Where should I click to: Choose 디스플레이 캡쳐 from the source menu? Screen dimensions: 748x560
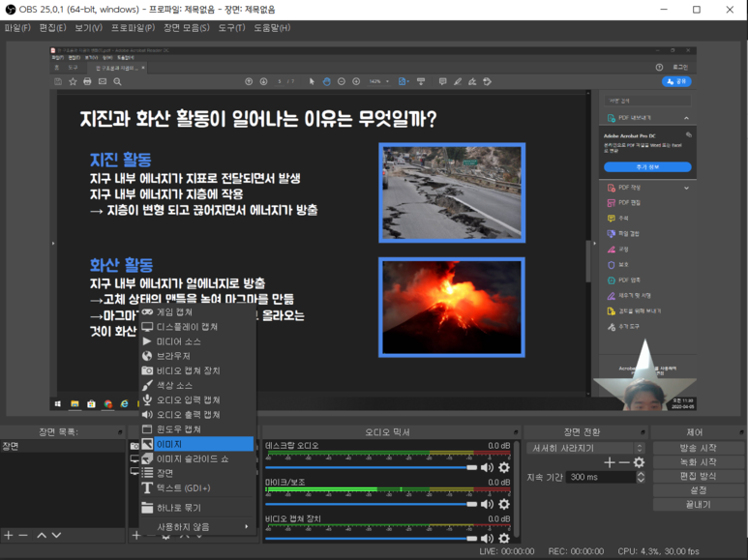click(x=197, y=327)
